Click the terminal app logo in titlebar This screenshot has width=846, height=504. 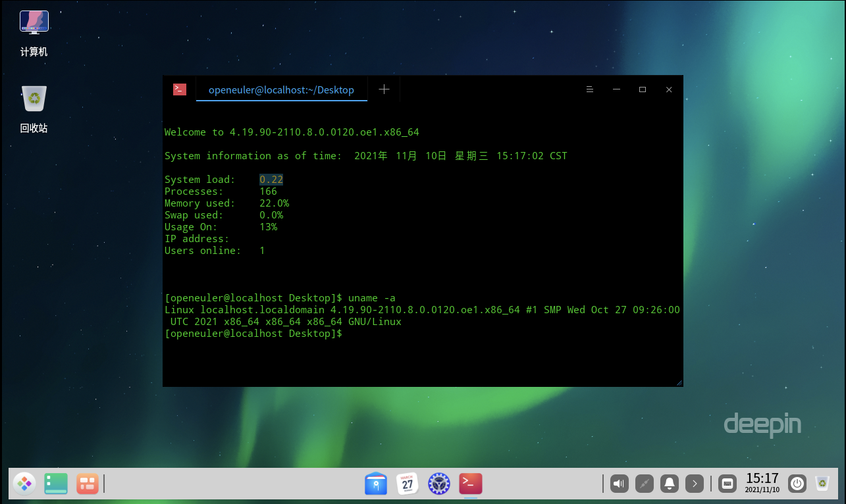(x=180, y=89)
